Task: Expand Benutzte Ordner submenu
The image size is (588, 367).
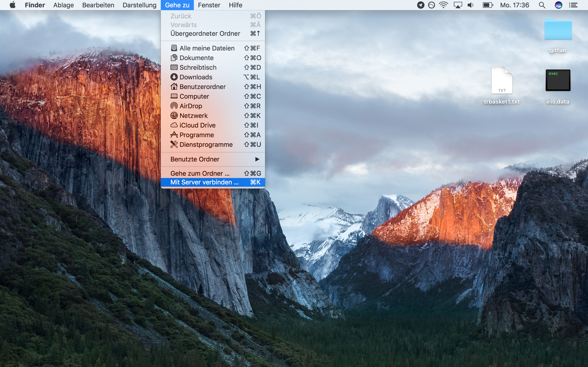Action: tap(213, 159)
